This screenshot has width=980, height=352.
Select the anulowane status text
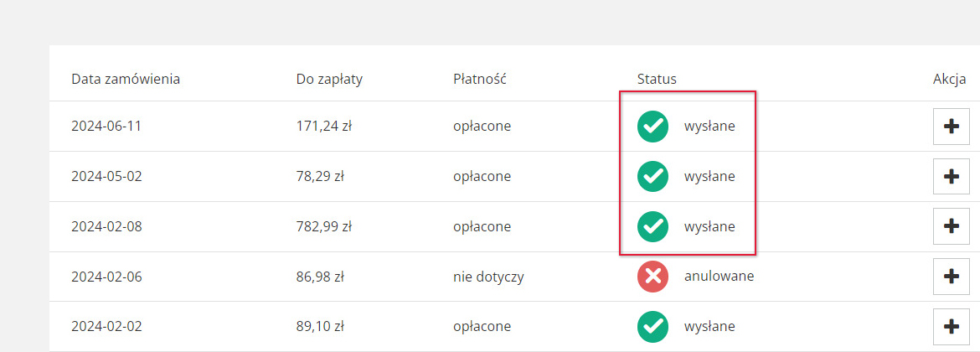(x=719, y=277)
